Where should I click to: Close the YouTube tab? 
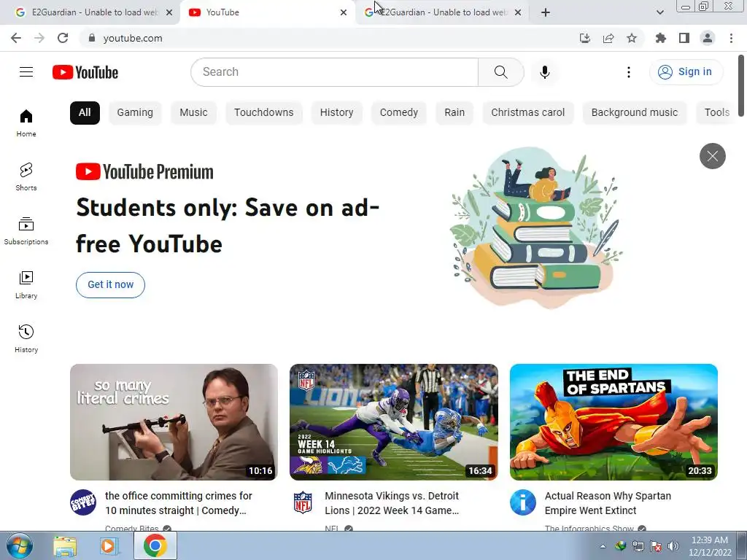344,12
